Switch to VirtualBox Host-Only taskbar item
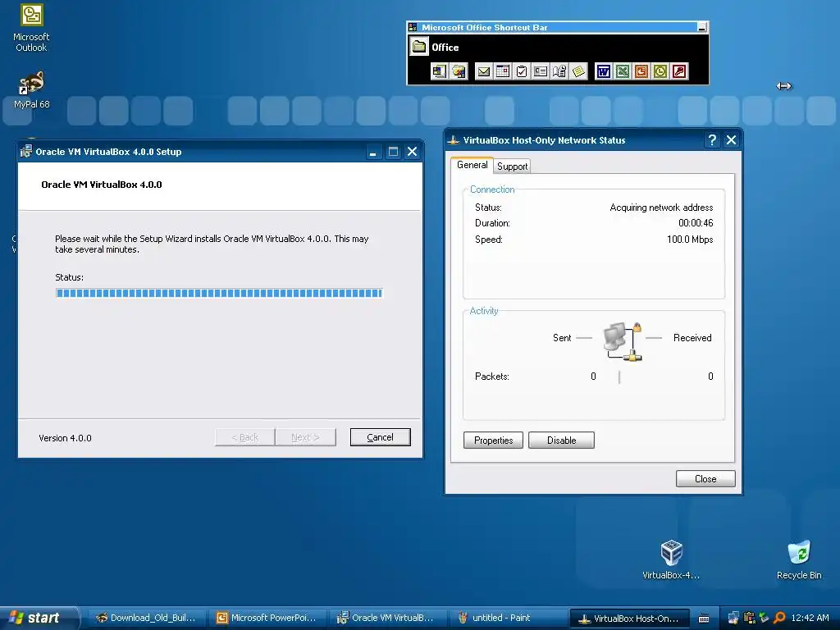Screen dimensions: 840x630 [629, 619]
